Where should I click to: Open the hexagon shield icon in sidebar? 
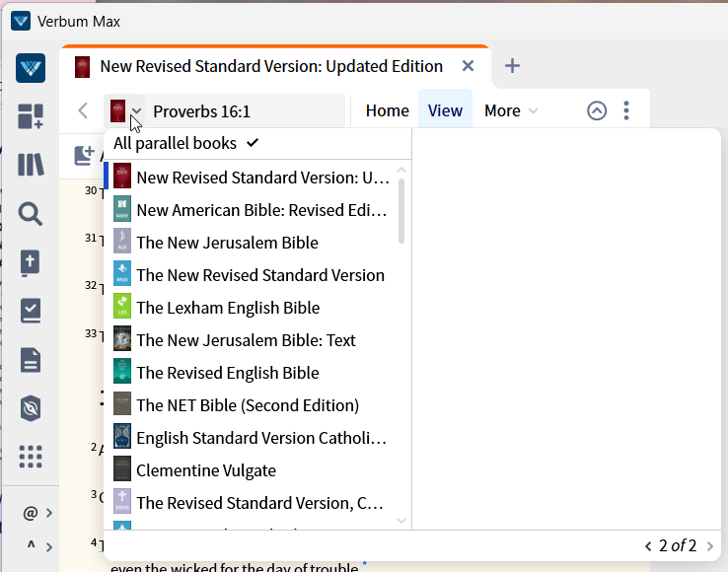pyautogui.click(x=31, y=408)
